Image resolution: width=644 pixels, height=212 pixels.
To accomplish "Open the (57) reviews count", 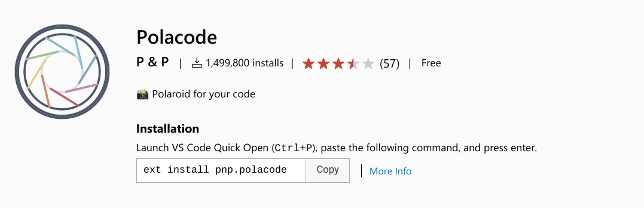I will 389,63.
